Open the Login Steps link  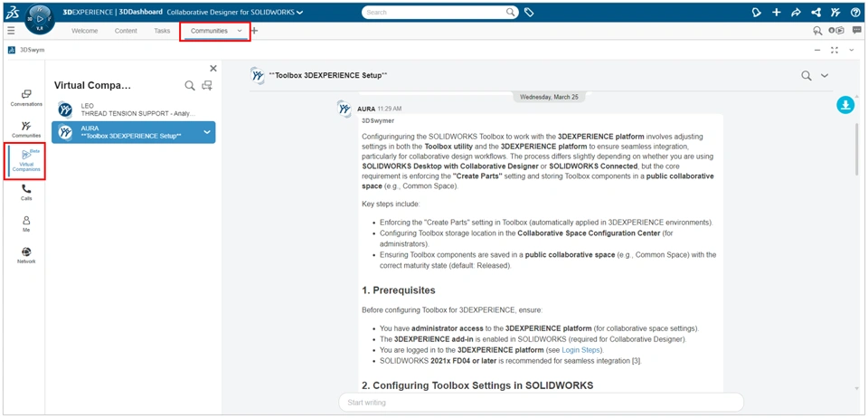point(580,350)
